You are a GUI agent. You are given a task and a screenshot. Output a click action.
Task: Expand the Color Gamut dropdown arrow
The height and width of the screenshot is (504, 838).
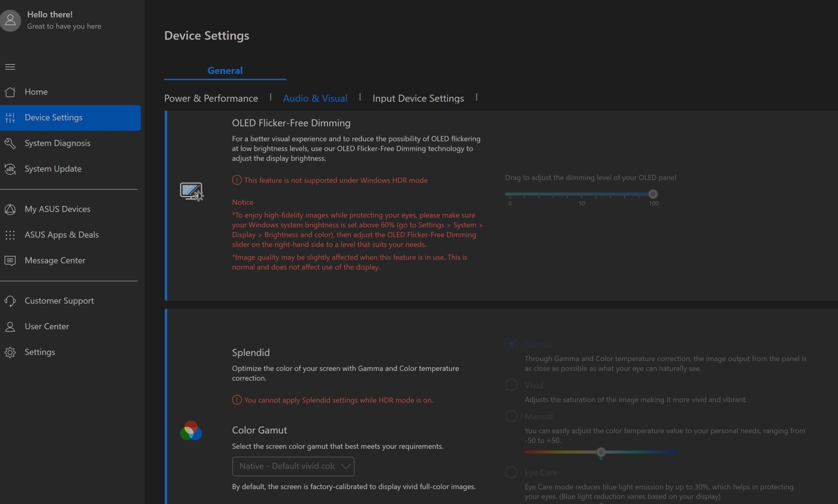[x=345, y=466]
